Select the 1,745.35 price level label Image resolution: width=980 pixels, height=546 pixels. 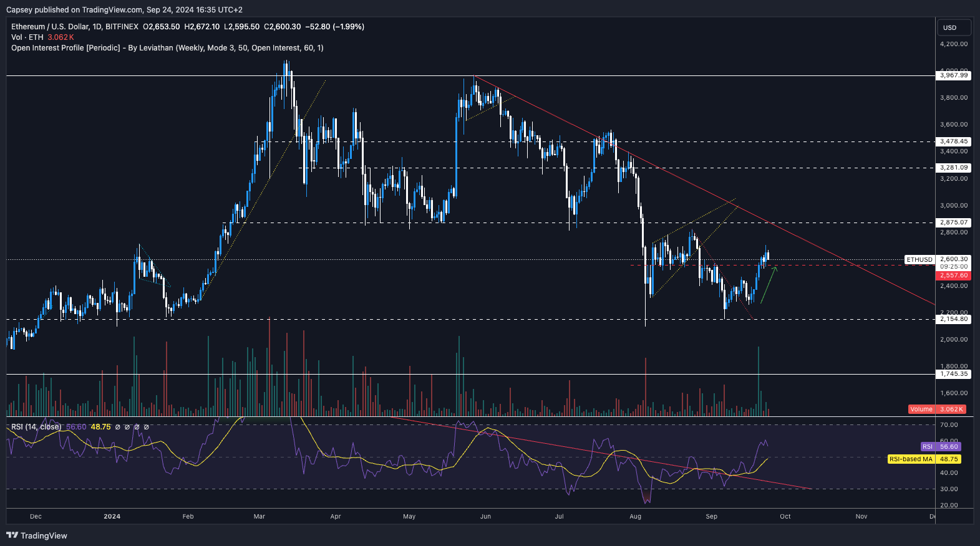954,374
